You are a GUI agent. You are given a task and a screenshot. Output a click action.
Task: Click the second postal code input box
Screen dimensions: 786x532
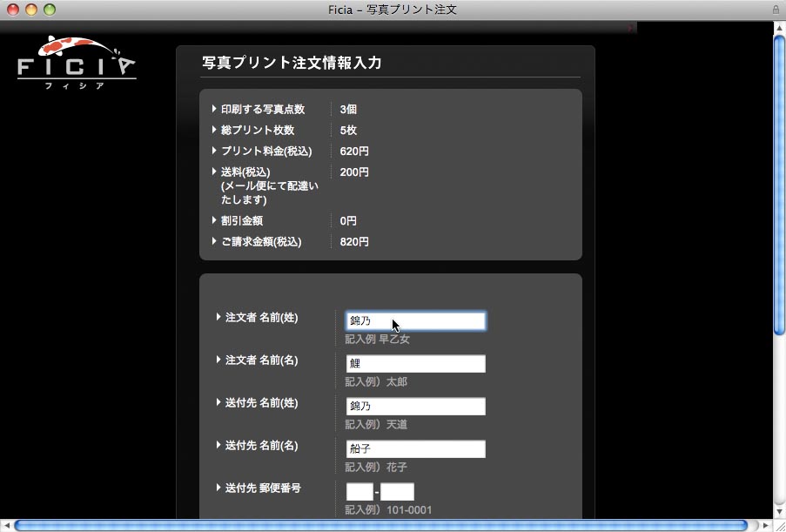pos(396,492)
